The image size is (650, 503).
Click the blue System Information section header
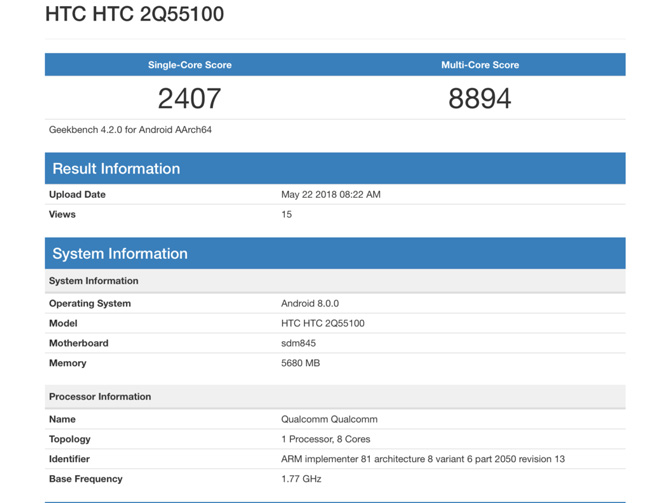pyautogui.click(x=335, y=253)
